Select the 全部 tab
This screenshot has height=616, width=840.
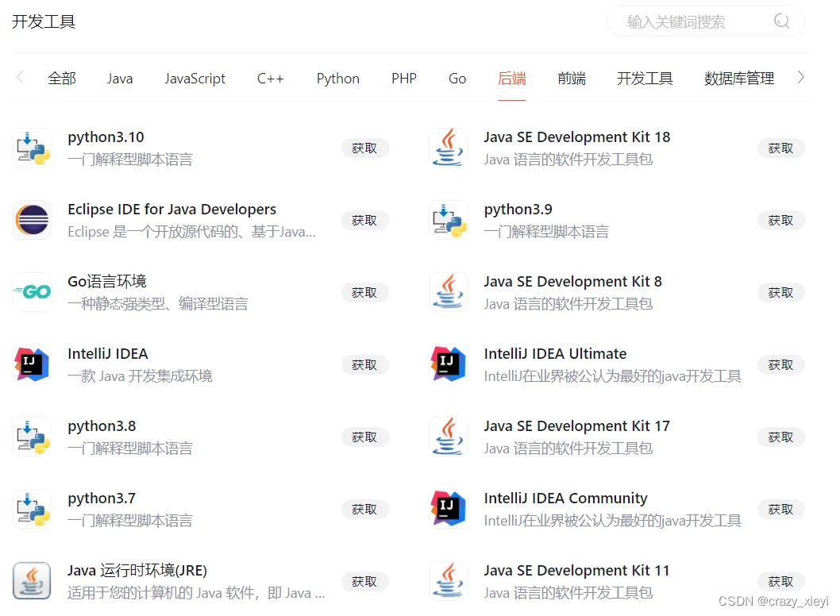(62, 79)
